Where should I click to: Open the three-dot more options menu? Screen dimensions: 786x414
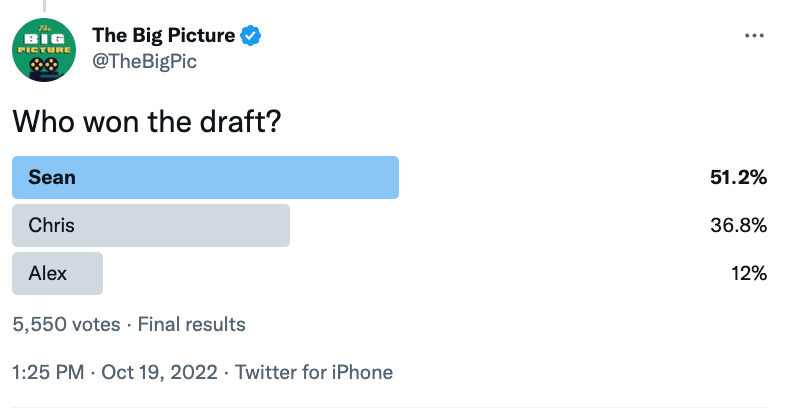click(x=755, y=36)
